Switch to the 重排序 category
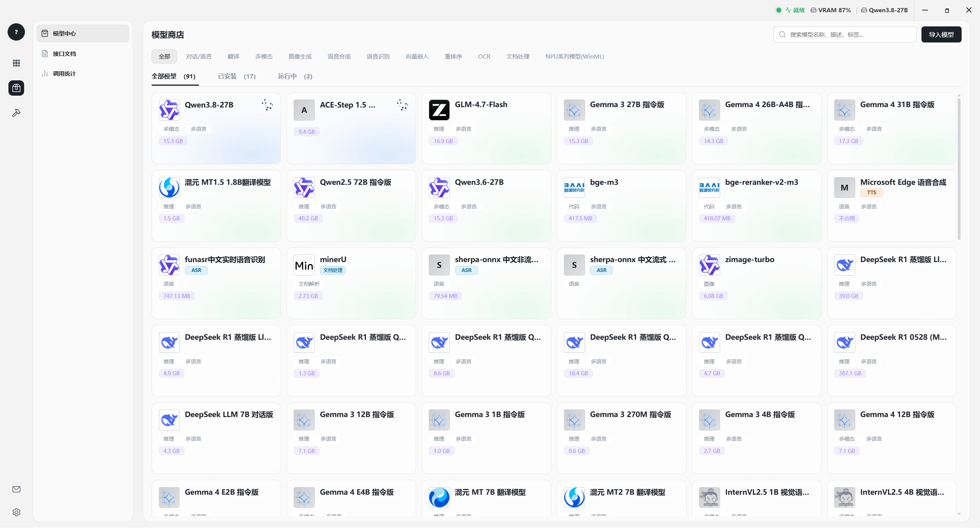This screenshot has width=980, height=528. pyautogui.click(x=453, y=57)
